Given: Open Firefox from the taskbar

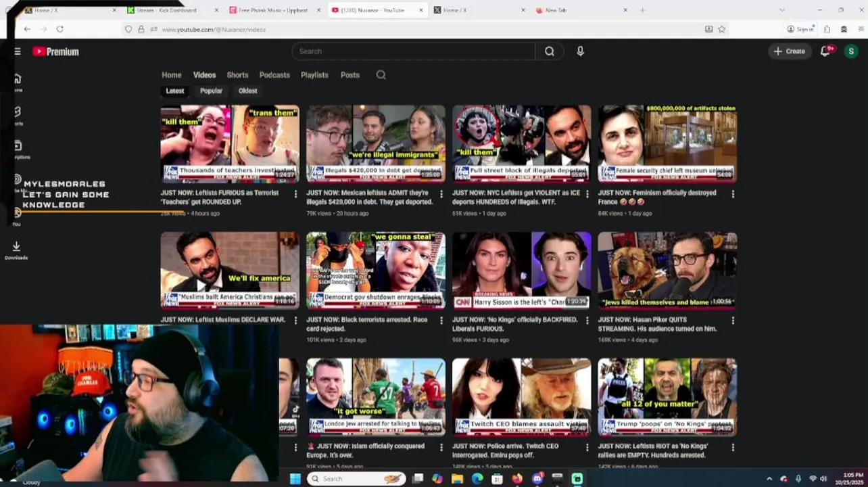Looking at the screenshot, I should point(517,479).
